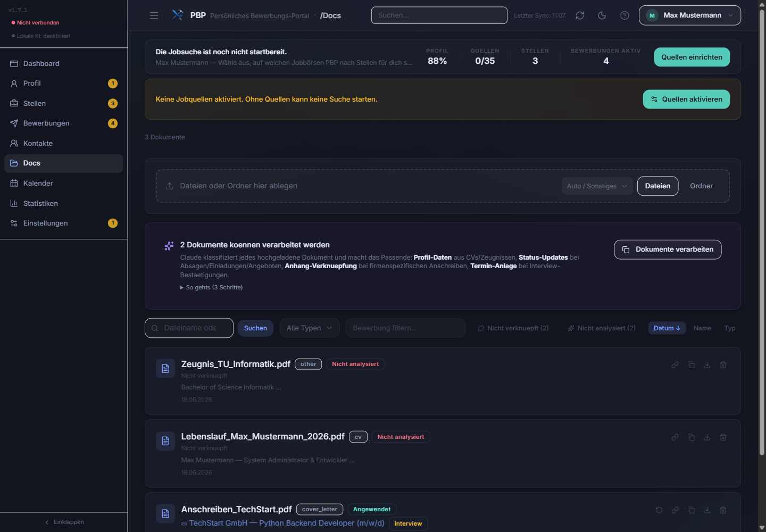766x532 pixels.
Task: Click file icon of Anschreiben_TechStart.pdf
Action: [165, 514]
